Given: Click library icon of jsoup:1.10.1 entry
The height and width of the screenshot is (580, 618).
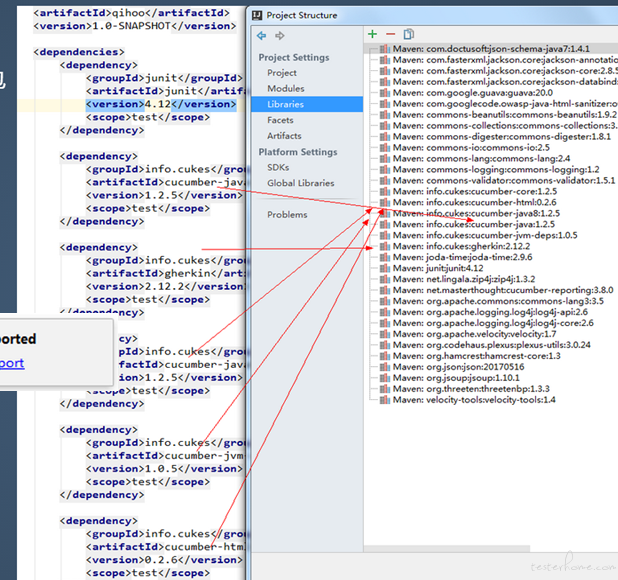Looking at the screenshot, I should (x=385, y=378).
